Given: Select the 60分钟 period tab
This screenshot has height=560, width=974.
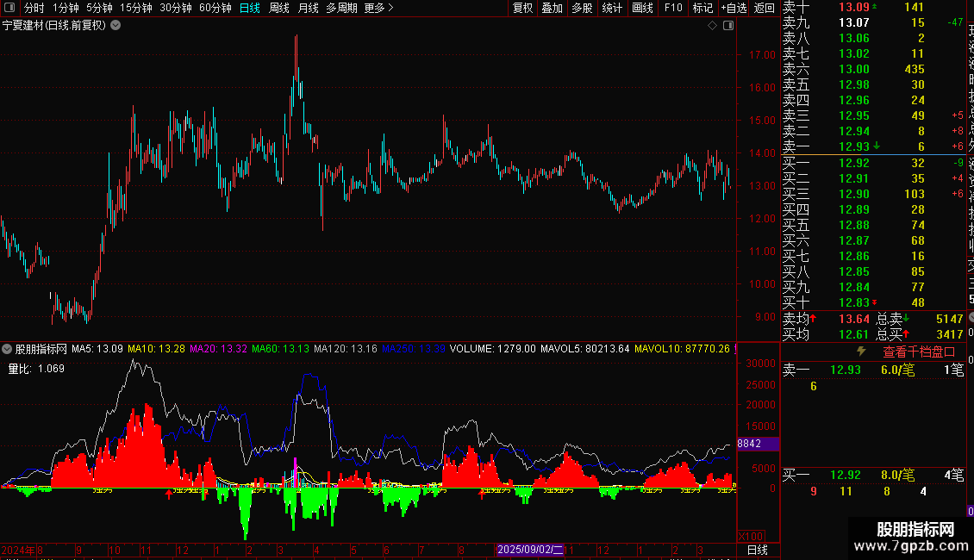Looking at the screenshot, I should [215, 8].
